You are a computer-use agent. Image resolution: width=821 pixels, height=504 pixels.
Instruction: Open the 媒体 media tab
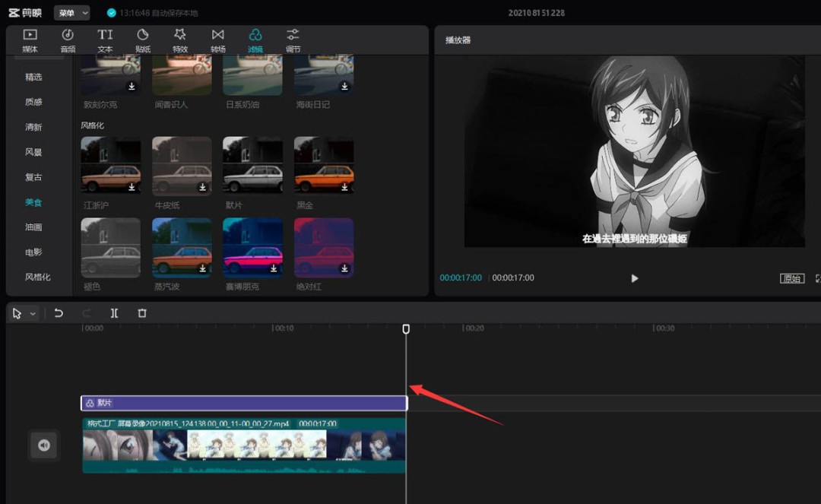30,40
